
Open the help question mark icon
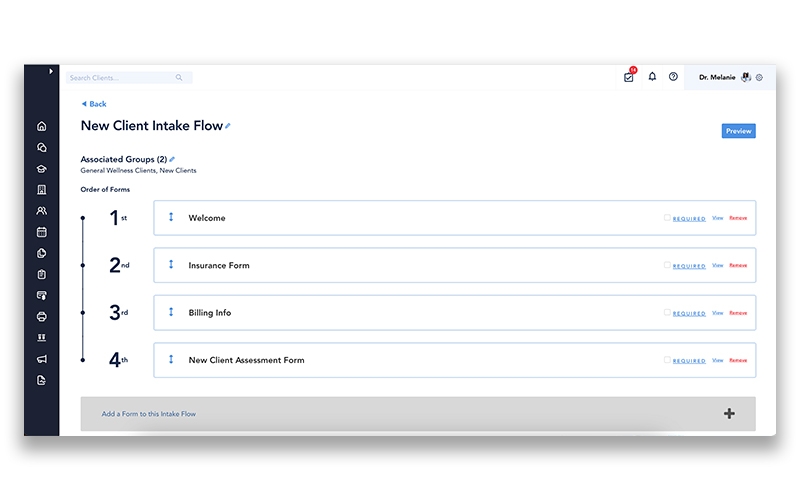coord(673,77)
